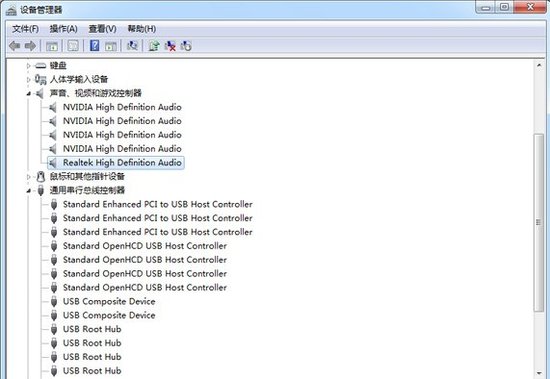Open the 帮助(H) menu

pos(142,29)
